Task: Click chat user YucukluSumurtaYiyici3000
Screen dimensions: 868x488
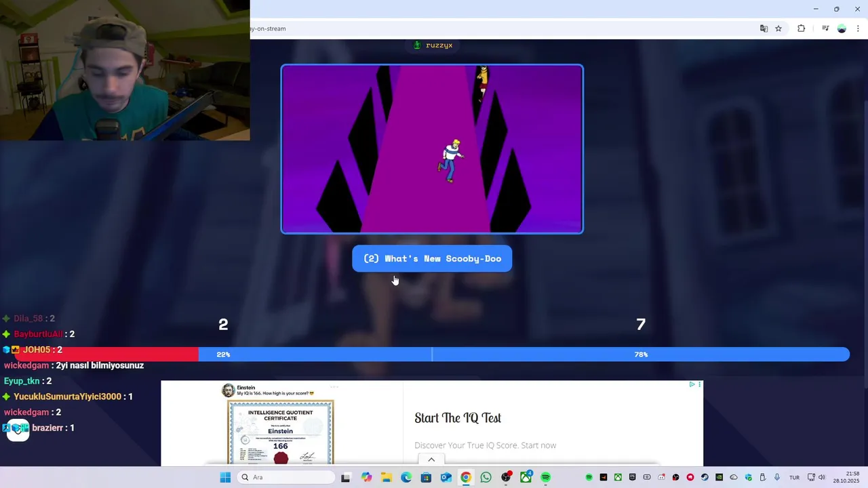Action: click(67, 396)
